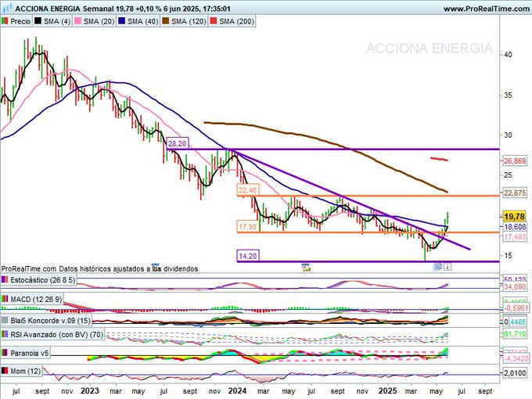Click the Blai5 Koncorde indicator icon
The height and width of the screenshot is (399, 532).
pyautogui.click(x=5, y=321)
